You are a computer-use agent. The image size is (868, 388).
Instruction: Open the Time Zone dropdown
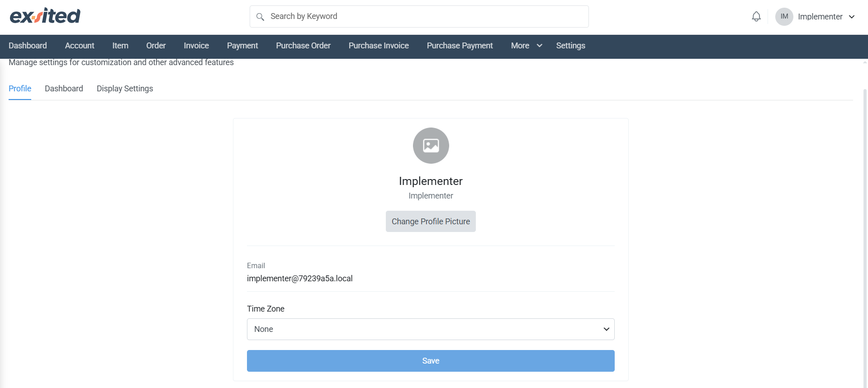[x=431, y=329]
